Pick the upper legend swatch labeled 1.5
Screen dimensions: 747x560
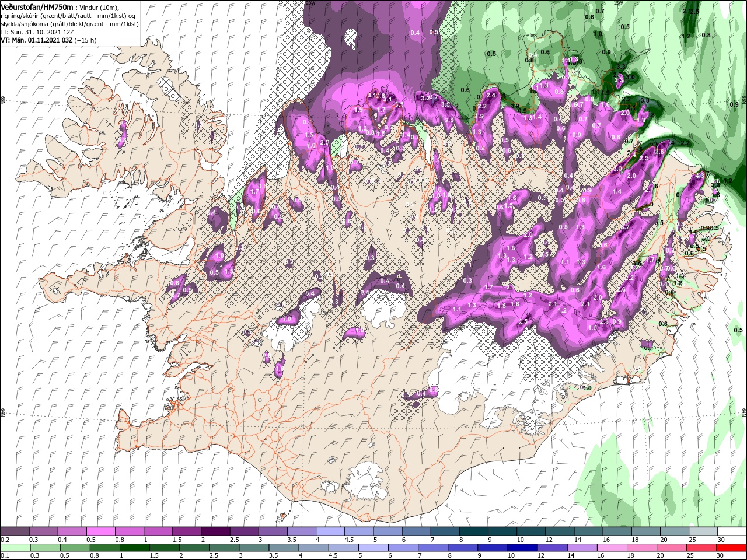pyautogui.click(x=187, y=531)
